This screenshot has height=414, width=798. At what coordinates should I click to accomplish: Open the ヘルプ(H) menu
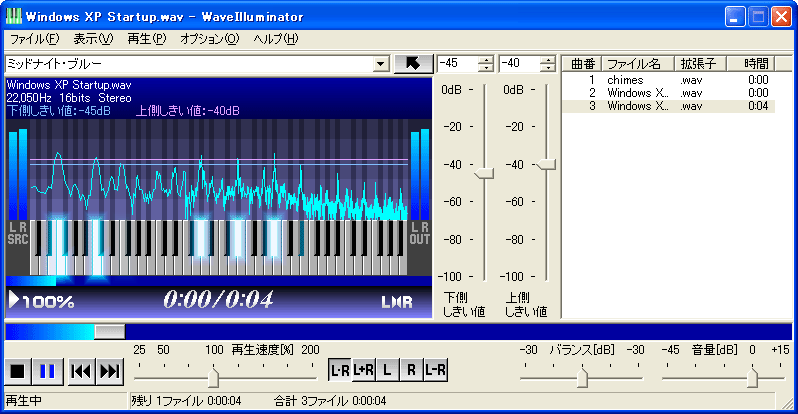[x=276, y=39]
